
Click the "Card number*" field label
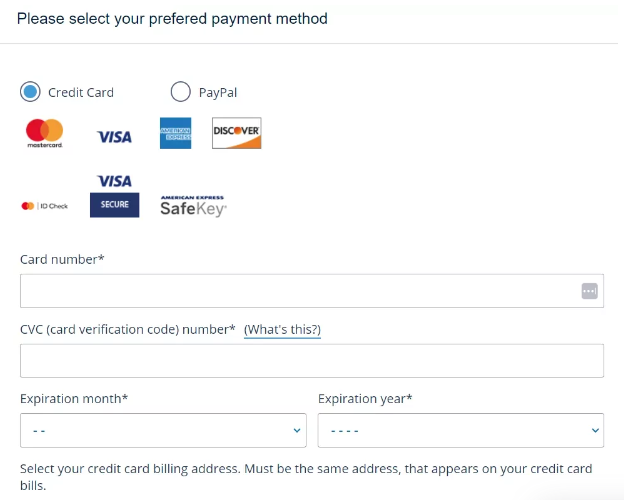62,260
